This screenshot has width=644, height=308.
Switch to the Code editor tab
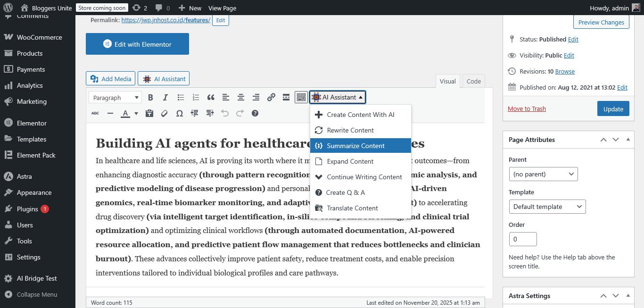[473, 81]
